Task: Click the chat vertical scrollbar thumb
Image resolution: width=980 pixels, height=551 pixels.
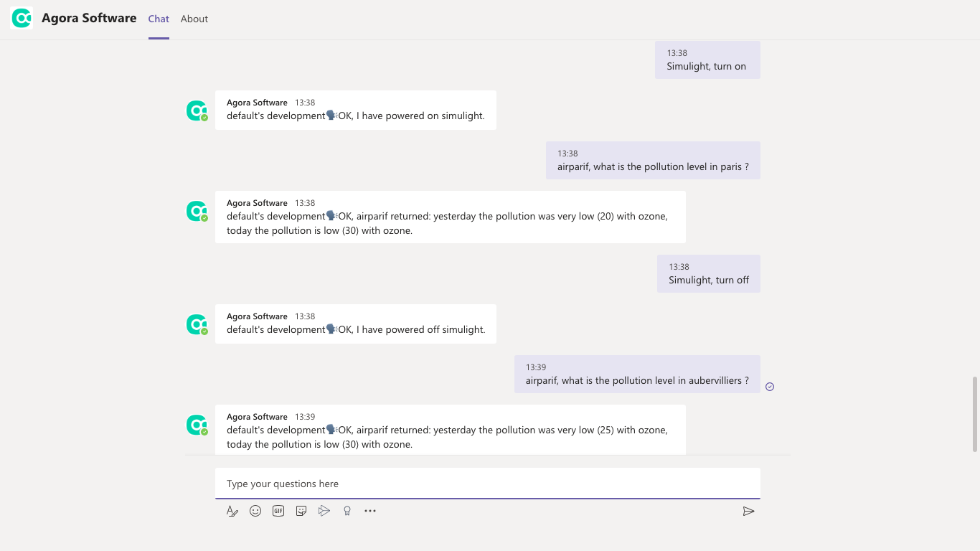Action: point(975,413)
